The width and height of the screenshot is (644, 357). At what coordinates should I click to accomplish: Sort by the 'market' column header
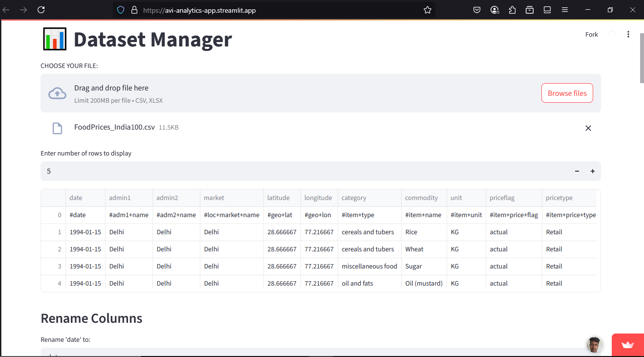point(232,198)
